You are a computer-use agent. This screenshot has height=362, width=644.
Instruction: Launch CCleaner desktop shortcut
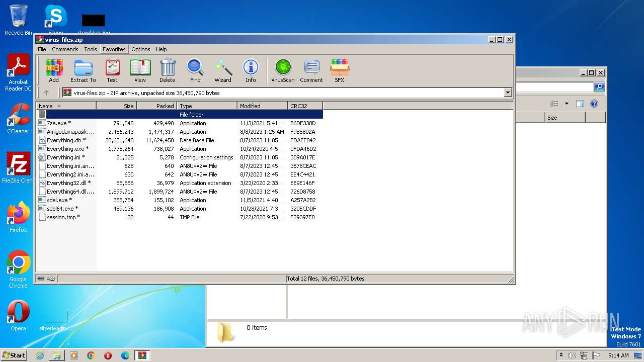coord(18,119)
